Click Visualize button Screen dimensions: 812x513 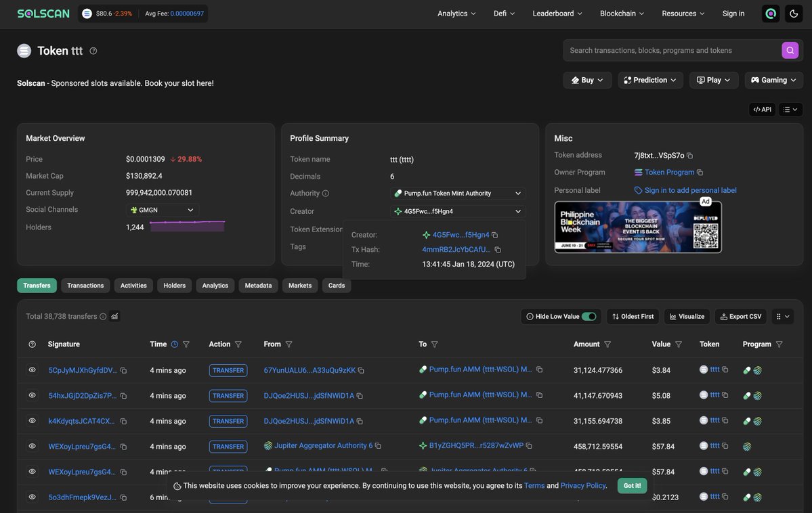tap(687, 316)
